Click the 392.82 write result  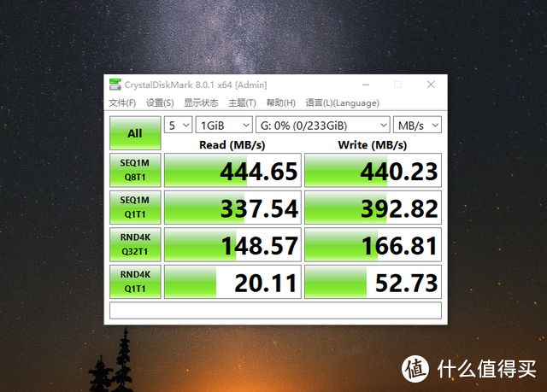(373, 208)
